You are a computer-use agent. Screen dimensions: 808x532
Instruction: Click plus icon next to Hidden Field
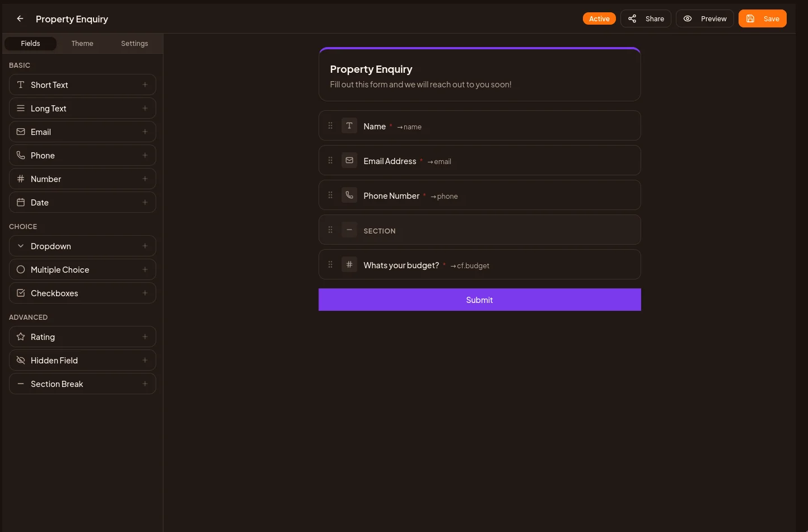(x=145, y=360)
